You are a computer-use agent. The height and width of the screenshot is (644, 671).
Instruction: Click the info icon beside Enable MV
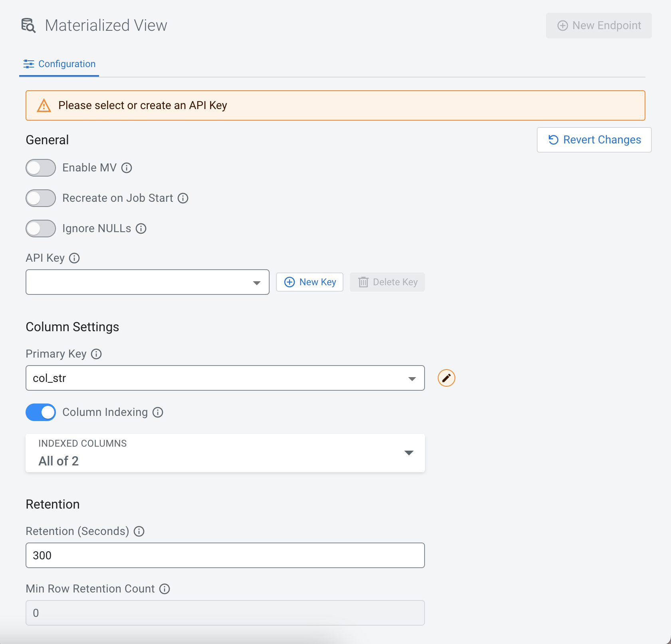127,168
